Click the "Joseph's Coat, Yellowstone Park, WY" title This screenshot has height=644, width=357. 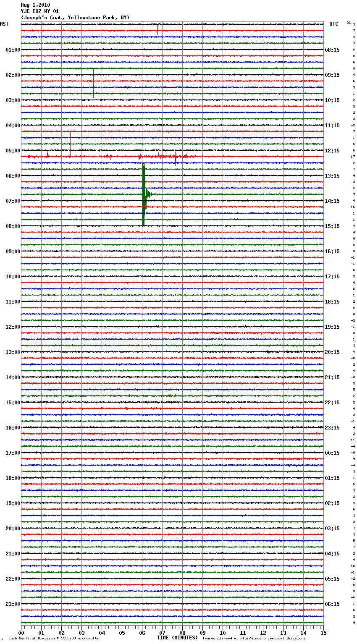[75, 18]
